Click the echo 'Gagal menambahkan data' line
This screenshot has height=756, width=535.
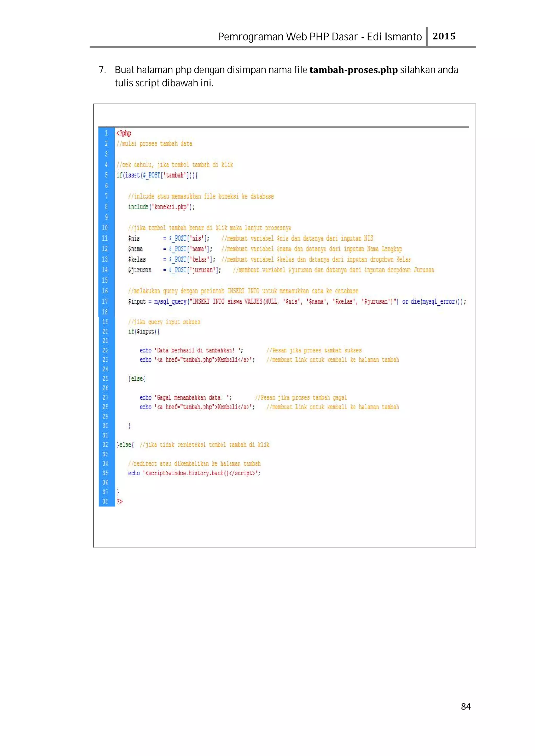pos(186,398)
